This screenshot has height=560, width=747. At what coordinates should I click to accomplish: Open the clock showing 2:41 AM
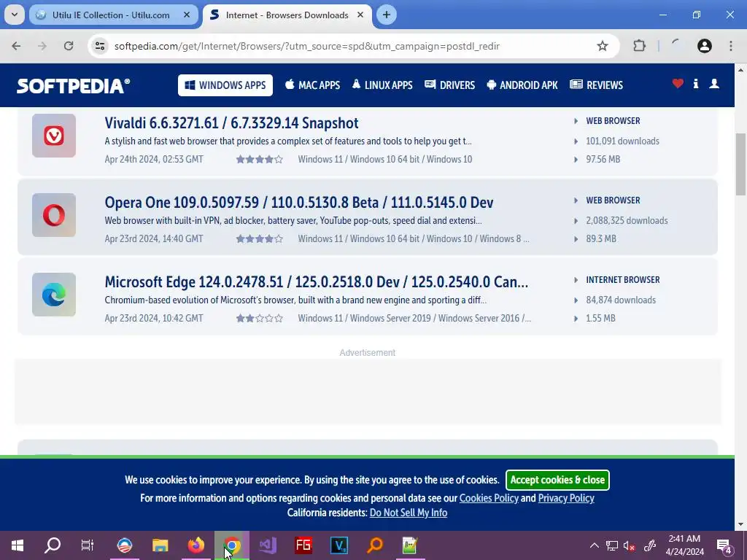pos(684,545)
